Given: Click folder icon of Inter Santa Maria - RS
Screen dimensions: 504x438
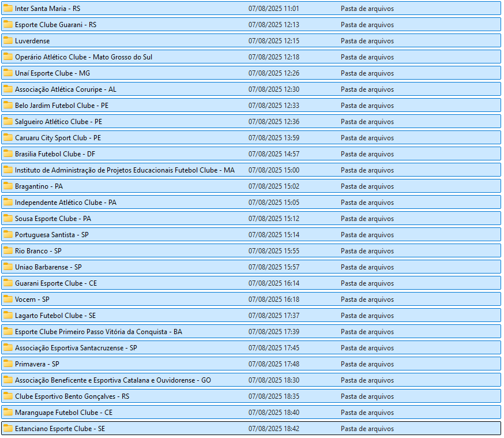Looking at the screenshot, I should point(7,8).
